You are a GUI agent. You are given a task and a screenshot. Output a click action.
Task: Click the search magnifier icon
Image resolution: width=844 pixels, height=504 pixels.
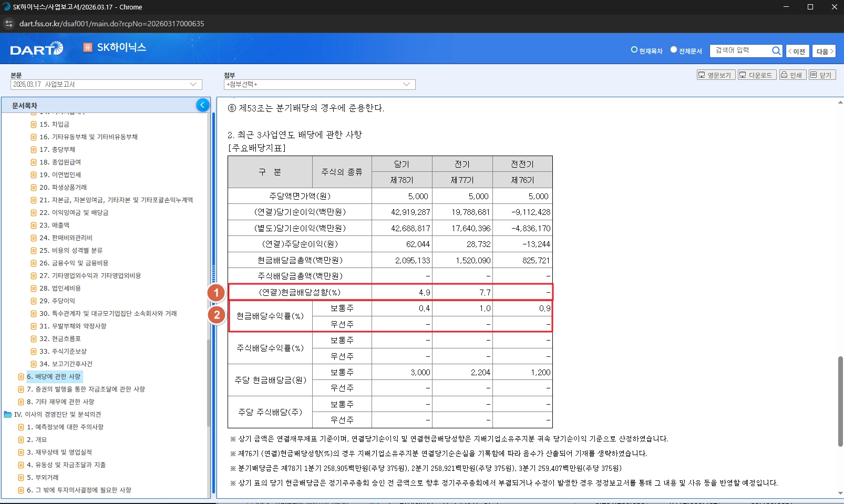pyautogui.click(x=776, y=50)
